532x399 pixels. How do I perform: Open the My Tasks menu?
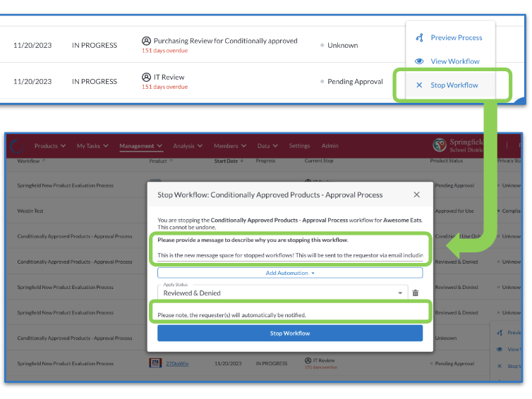tap(92, 146)
